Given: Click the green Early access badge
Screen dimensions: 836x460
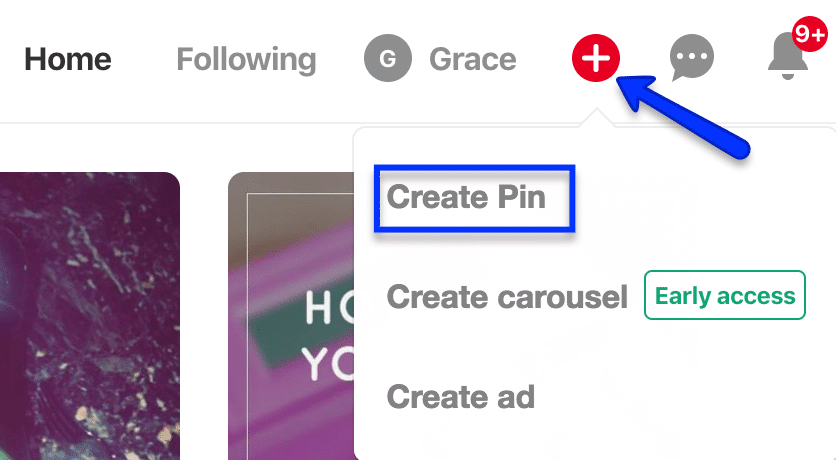Looking at the screenshot, I should click(x=725, y=295).
